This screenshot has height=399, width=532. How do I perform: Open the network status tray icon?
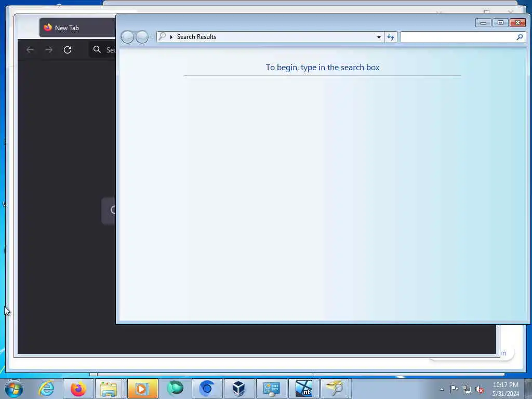[467, 390]
